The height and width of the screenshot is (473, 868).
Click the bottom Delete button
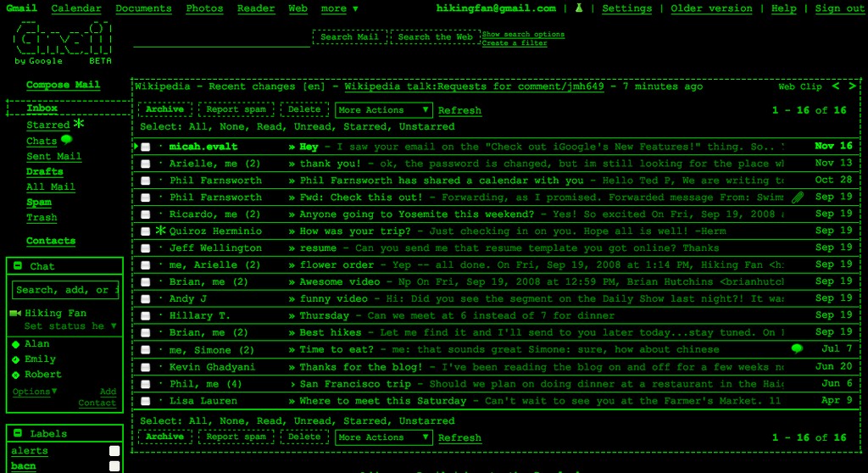click(304, 437)
